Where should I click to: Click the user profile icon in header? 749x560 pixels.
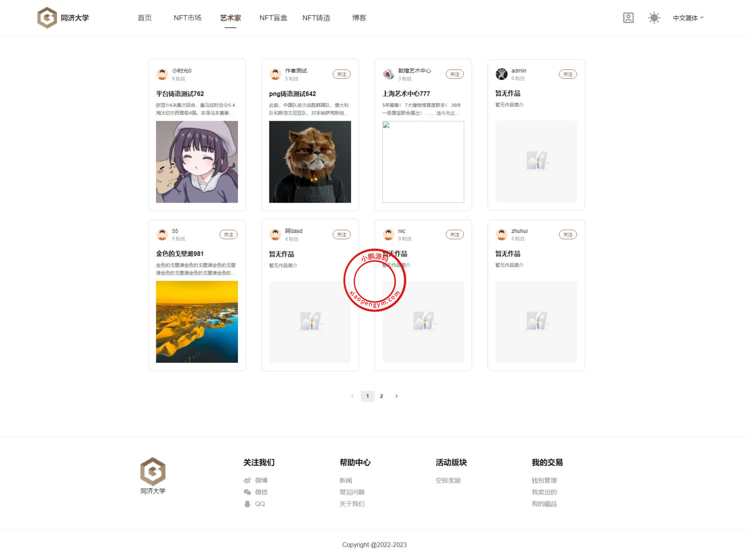point(628,18)
